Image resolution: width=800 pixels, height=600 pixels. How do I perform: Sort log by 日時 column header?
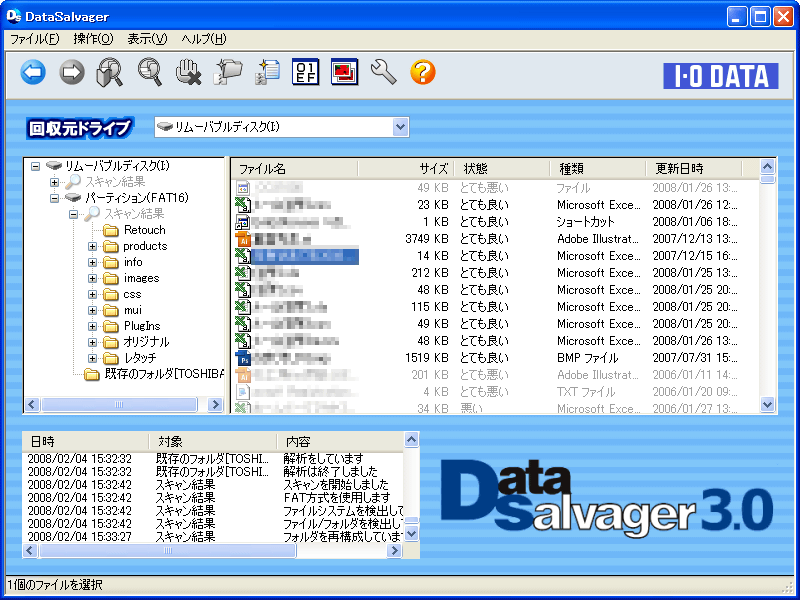[x=86, y=441]
